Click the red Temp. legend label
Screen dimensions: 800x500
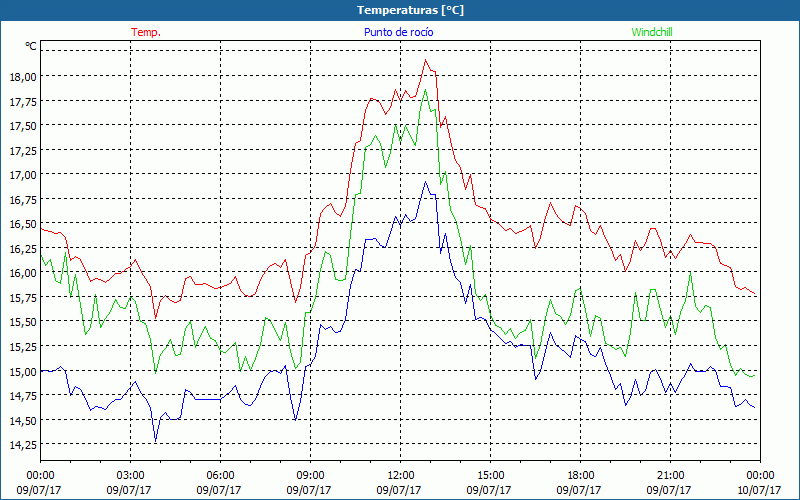coord(146,32)
